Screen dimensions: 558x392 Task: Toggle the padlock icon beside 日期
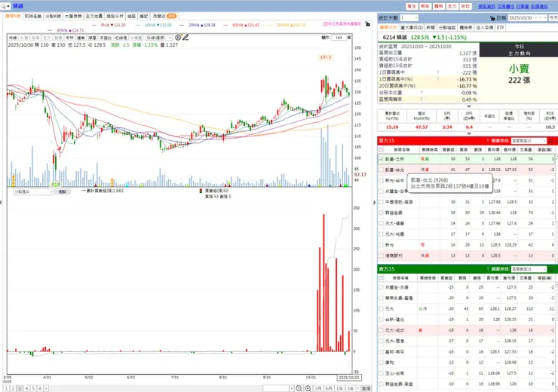492,18
